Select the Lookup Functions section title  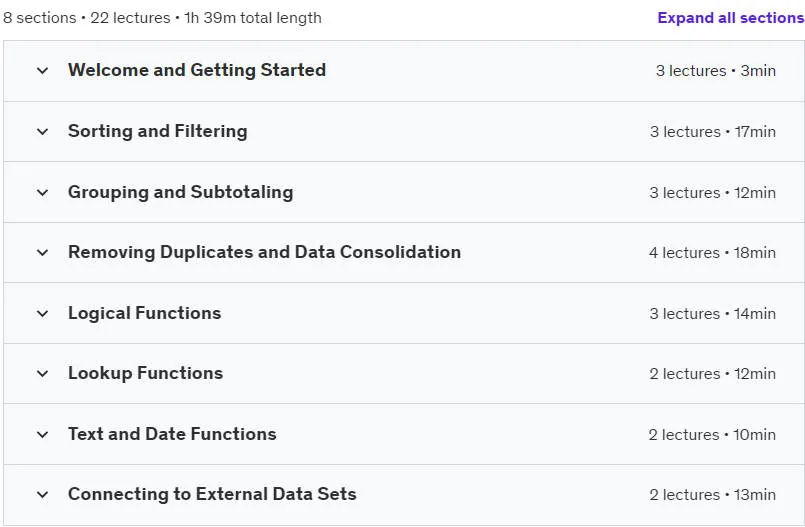point(145,373)
